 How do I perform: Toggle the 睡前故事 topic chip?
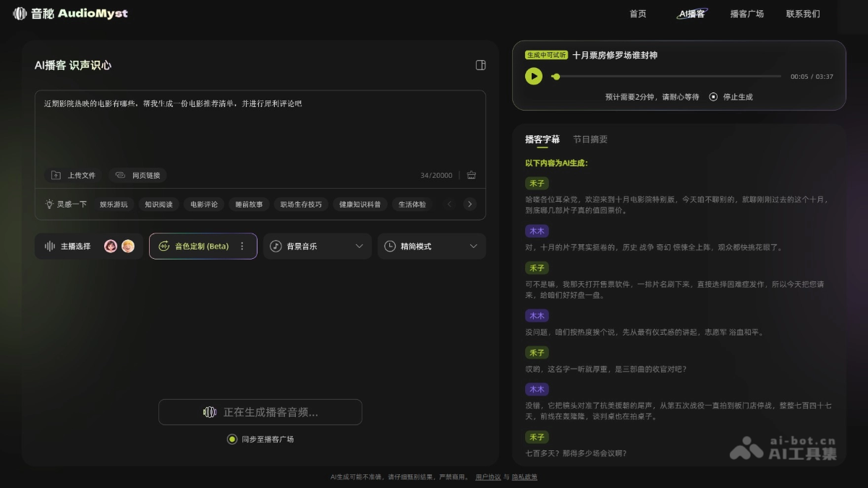click(249, 204)
